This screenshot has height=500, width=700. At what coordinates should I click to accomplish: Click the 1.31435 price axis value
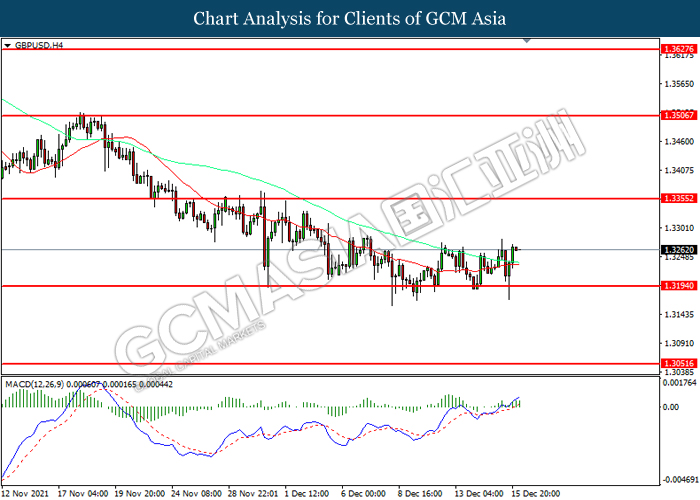(x=679, y=315)
